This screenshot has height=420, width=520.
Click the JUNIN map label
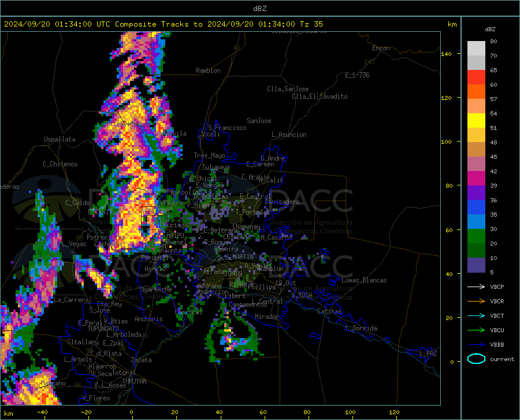[x=233, y=273]
